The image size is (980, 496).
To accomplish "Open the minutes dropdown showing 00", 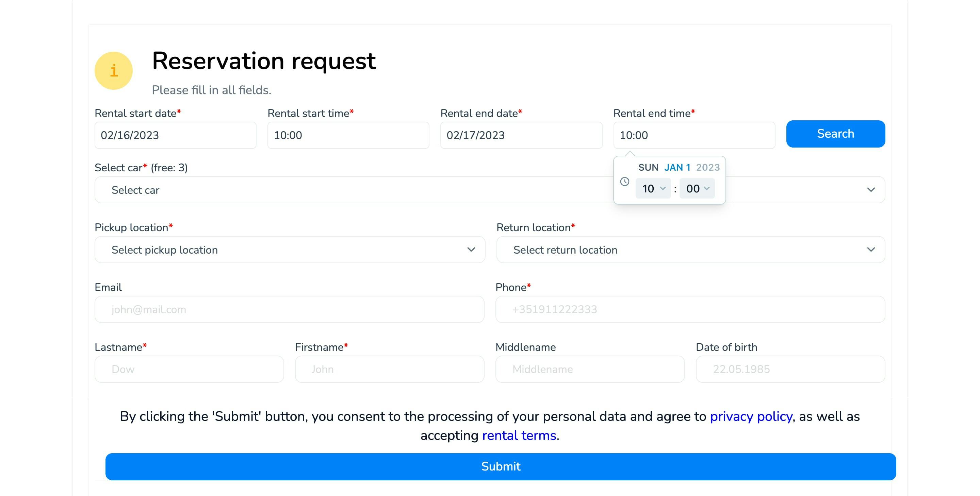I will point(697,189).
